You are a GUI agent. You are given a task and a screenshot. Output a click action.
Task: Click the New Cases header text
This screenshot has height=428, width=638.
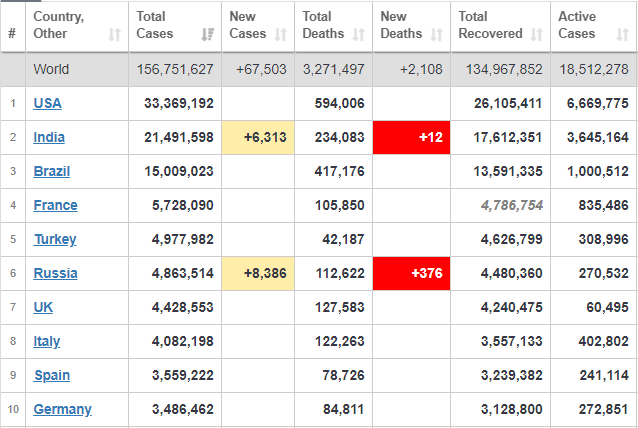pyautogui.click(x=247, y=25)
